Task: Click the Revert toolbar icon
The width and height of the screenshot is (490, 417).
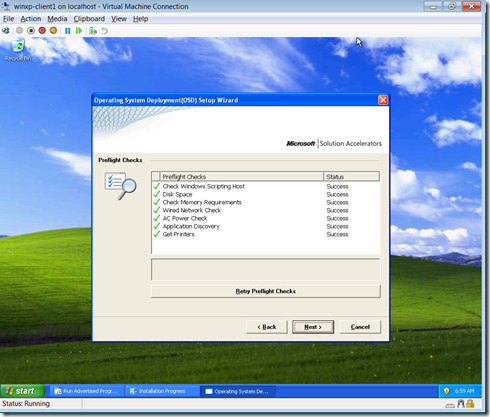Action: [x=104, y=31]
